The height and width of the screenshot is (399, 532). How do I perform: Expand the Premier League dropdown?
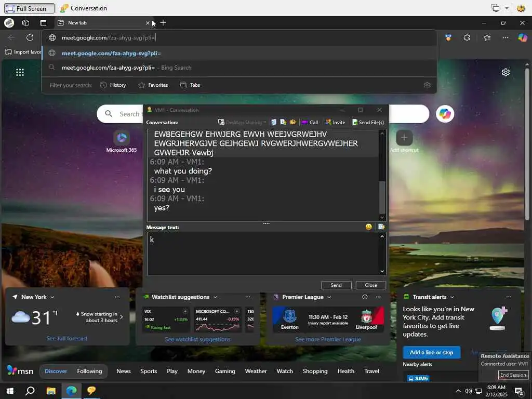pos(329,297)
